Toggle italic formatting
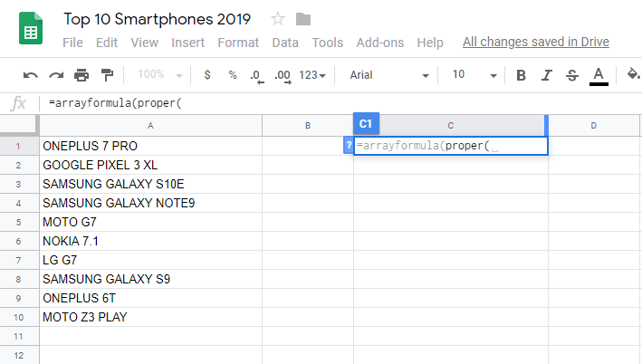 tap(547, 75)
